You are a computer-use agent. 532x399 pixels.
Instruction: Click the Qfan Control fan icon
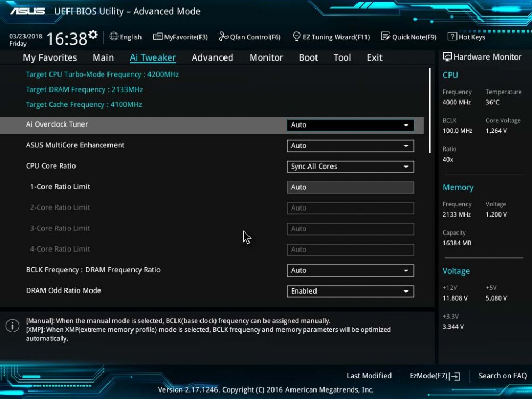[223, 36]
